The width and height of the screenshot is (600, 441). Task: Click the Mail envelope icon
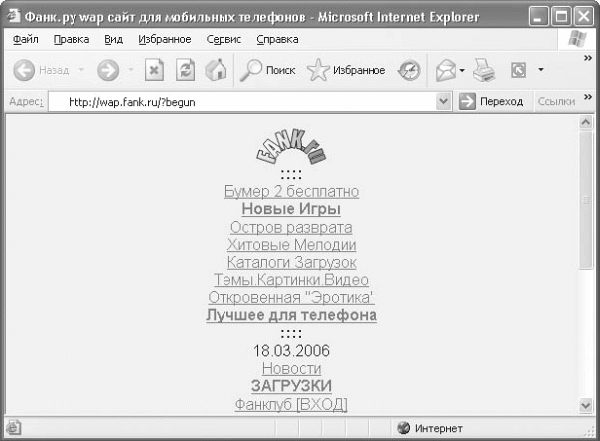pos(446,70)
